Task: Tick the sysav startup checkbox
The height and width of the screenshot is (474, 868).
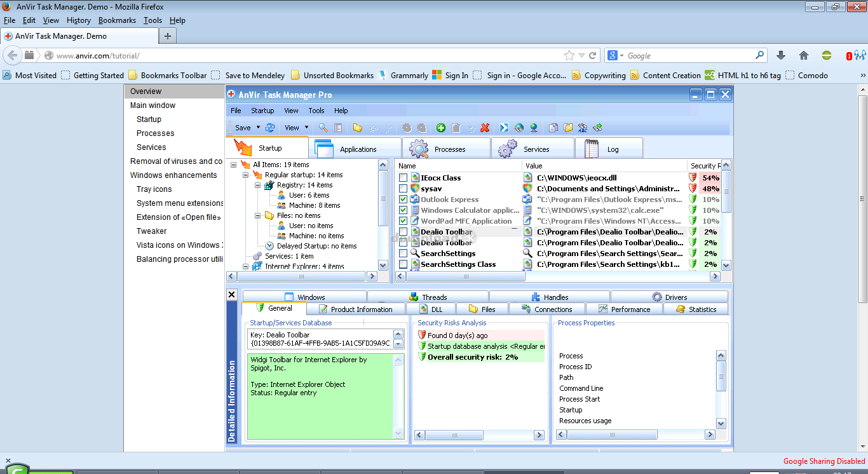Action: tap(403, 189)
